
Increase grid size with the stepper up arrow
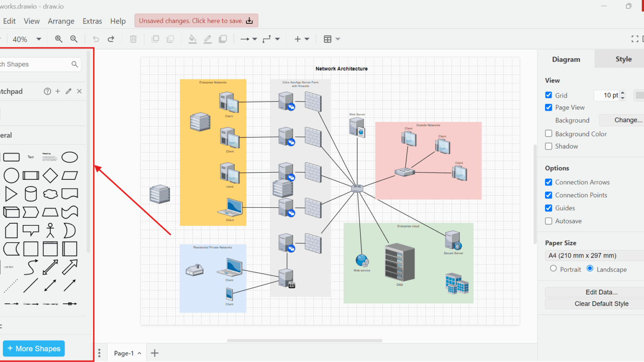[x=623, y=93]
